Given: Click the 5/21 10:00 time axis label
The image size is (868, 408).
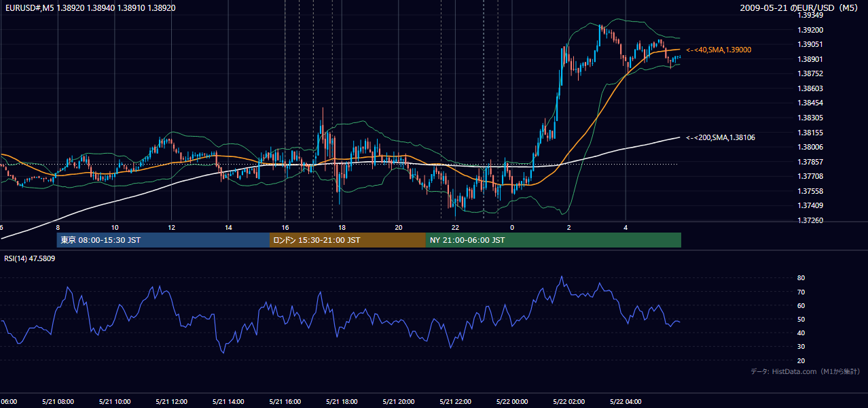Looking at the screenshot, I should pos(115,401).
